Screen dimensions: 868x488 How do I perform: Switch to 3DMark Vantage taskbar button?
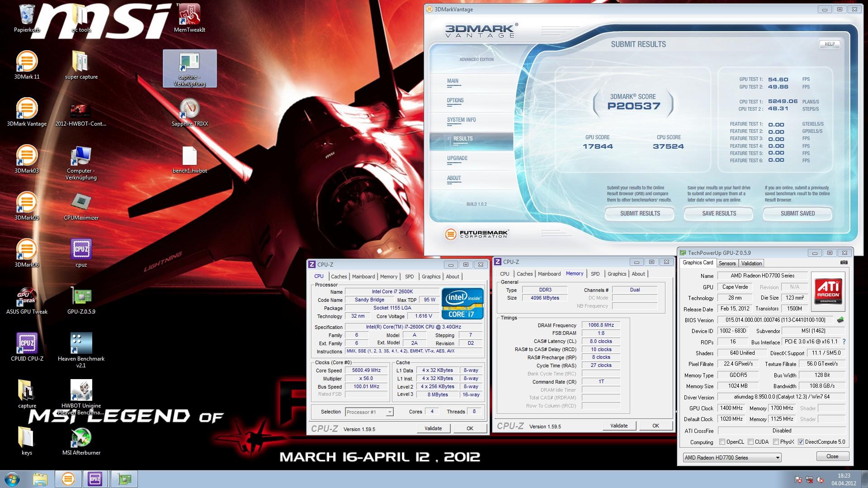click(68, 479)
